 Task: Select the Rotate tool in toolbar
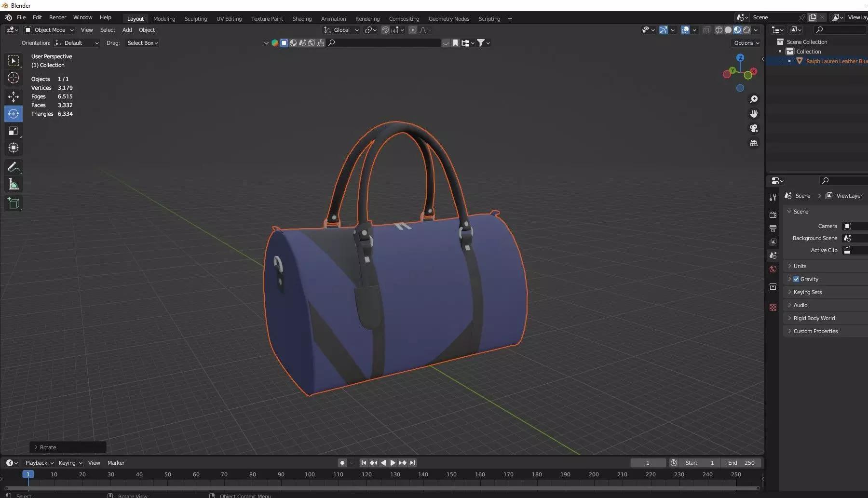(x=14, y=114)
